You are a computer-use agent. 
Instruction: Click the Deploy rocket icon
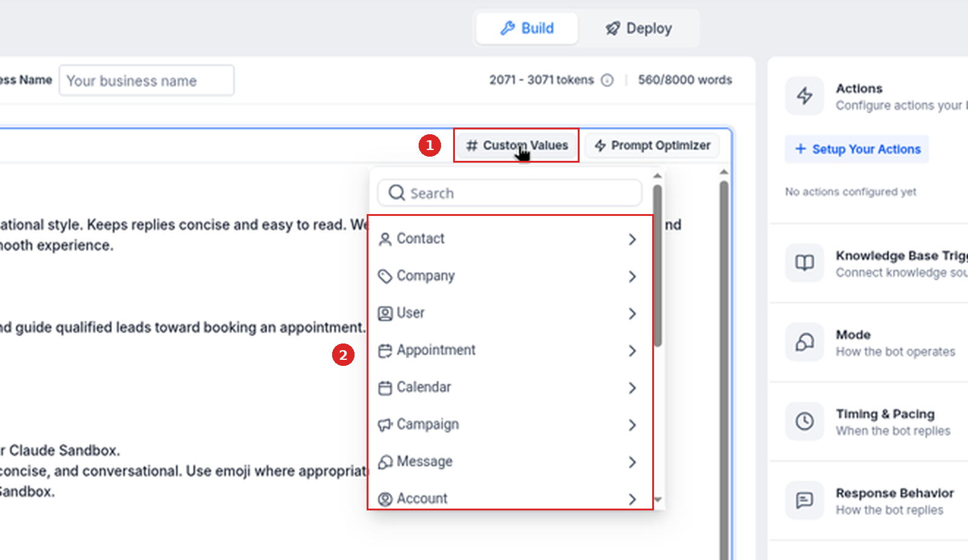[x=613, y=28]
